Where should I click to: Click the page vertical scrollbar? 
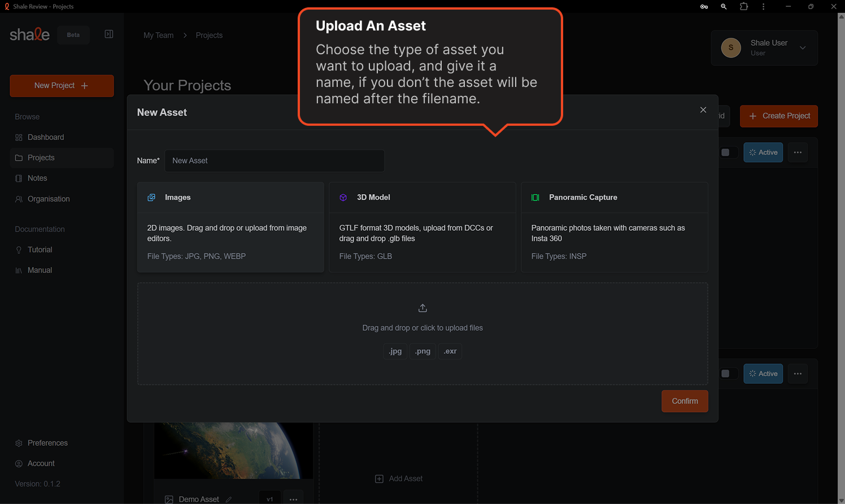point(841,258)
